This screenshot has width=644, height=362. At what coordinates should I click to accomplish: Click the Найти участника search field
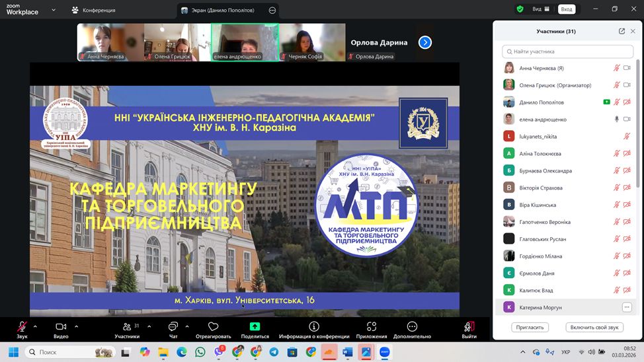[x=567, y=52]
